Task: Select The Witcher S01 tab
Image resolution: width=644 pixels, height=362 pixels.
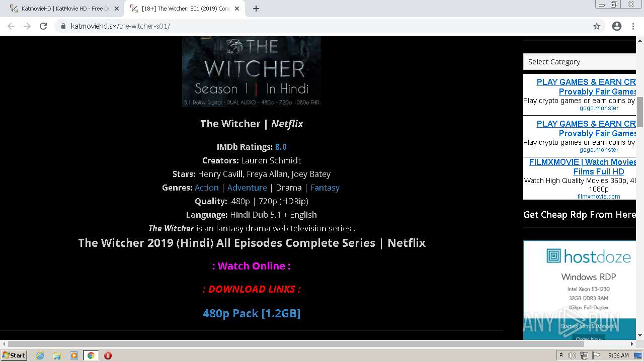Action: [185, 9]
